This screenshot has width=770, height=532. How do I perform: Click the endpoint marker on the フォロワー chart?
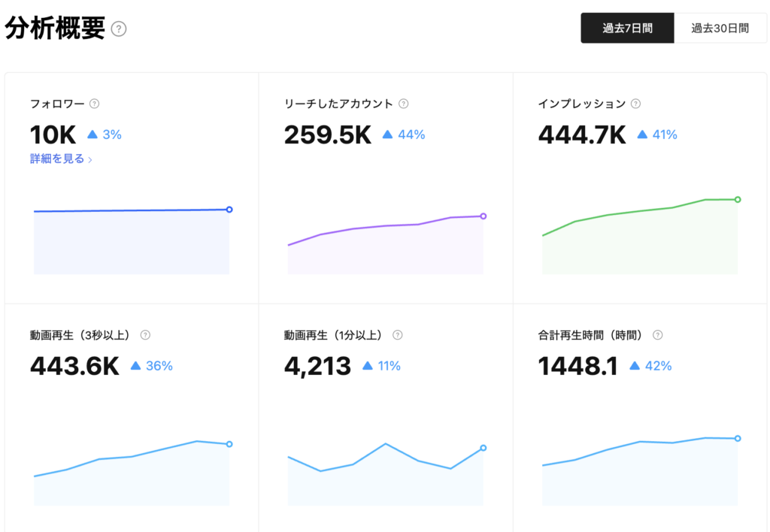tap(229, 210)
